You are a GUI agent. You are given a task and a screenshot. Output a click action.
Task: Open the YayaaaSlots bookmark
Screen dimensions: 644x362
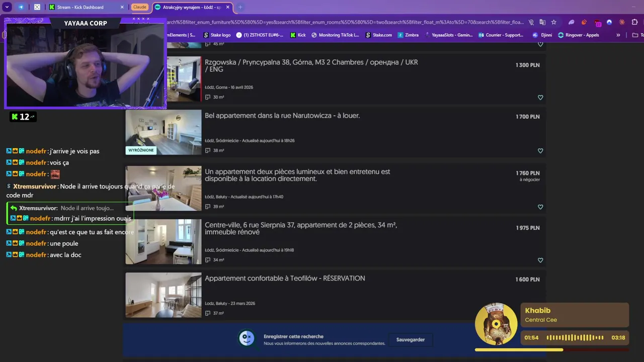448,35
